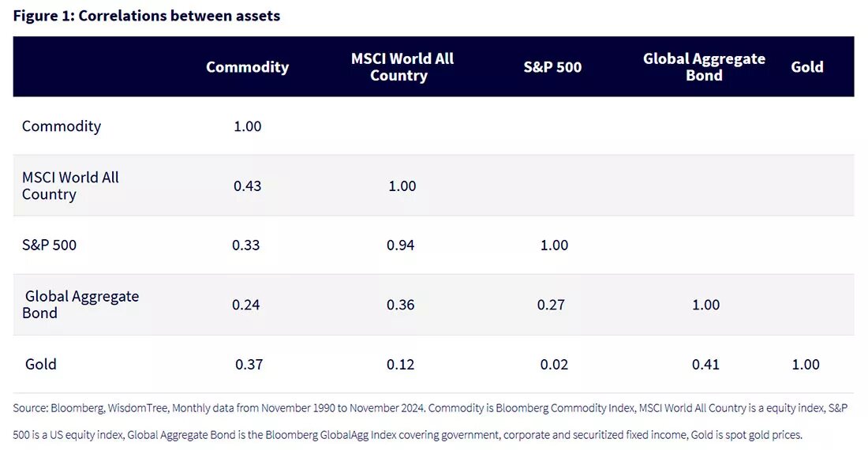Click the Figure 1 Correlations between assets title

click(x=147, y=16)
